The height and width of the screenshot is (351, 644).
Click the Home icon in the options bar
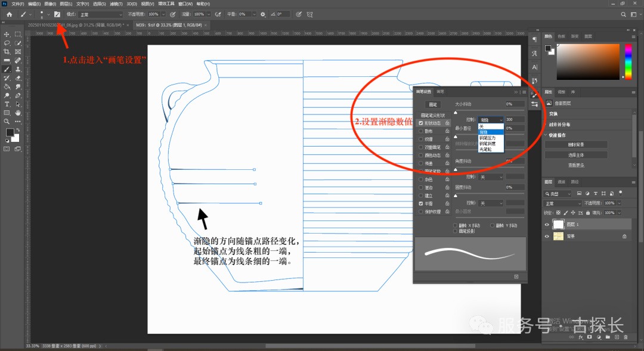[9, 14]
